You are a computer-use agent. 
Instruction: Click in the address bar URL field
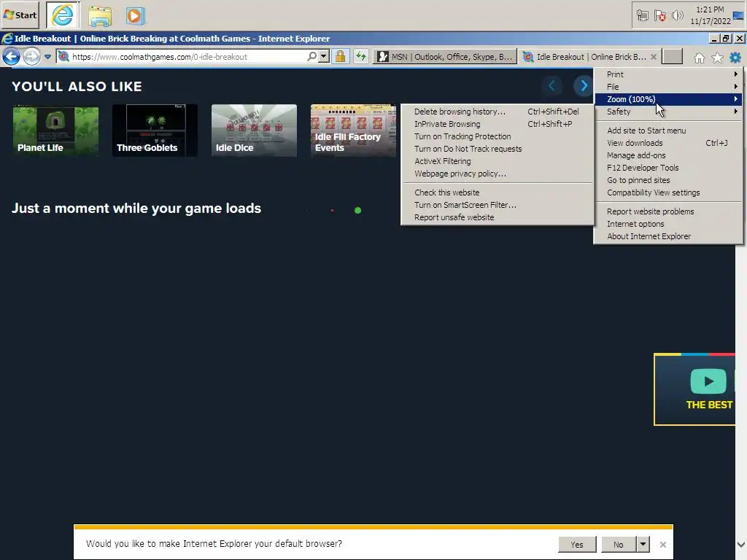(x=188, y=57)
